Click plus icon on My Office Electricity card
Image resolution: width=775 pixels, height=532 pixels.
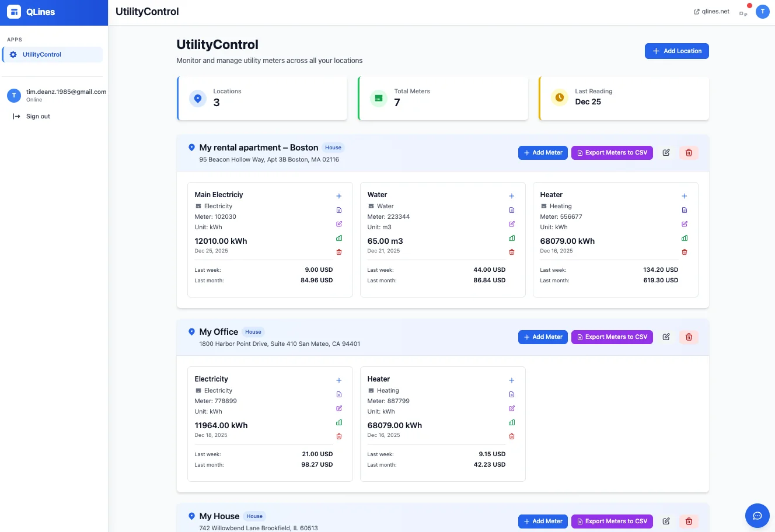tap(339, 380)
